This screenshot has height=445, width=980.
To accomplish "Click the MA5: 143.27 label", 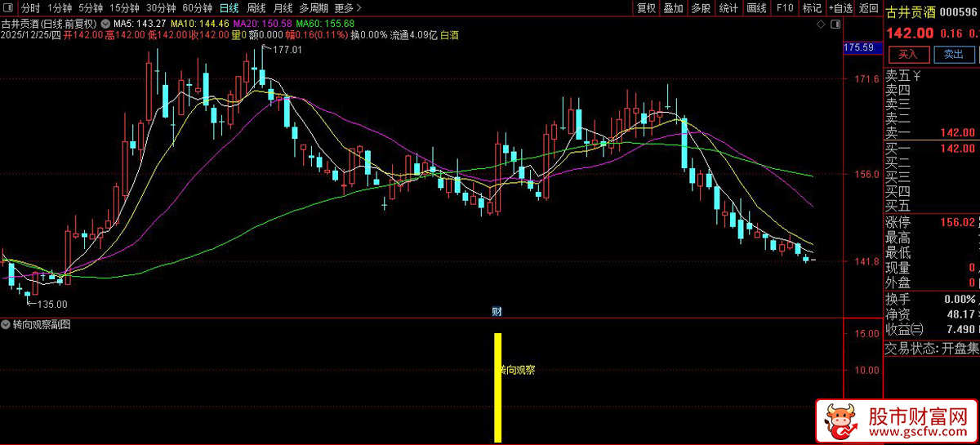I will coord(140,24).
